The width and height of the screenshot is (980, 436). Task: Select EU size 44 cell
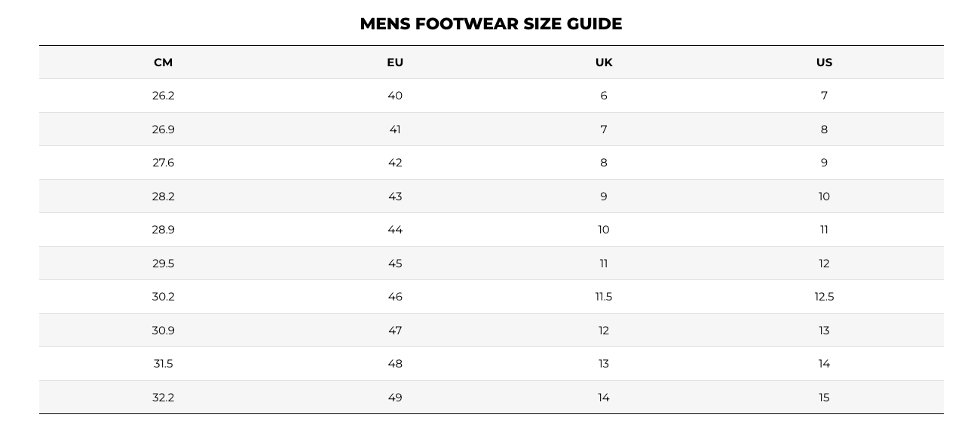(395, 230)
